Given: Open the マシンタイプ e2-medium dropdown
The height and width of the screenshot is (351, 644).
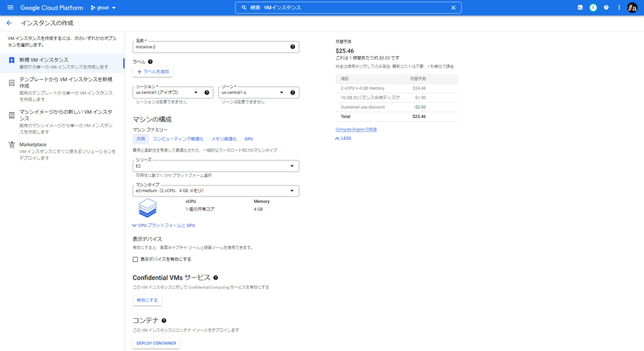Looking at the screenshot, I should [215, 191].
